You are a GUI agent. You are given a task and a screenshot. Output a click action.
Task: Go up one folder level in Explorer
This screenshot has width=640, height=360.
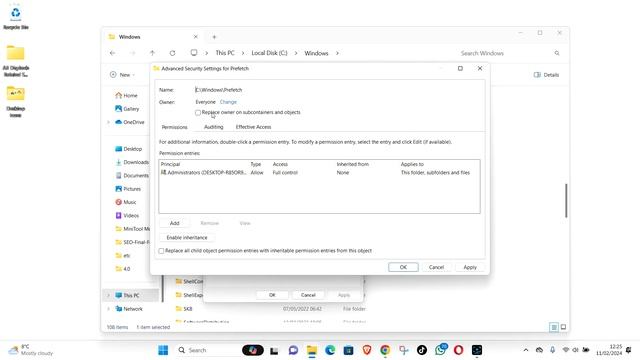[x=152, y=53]
